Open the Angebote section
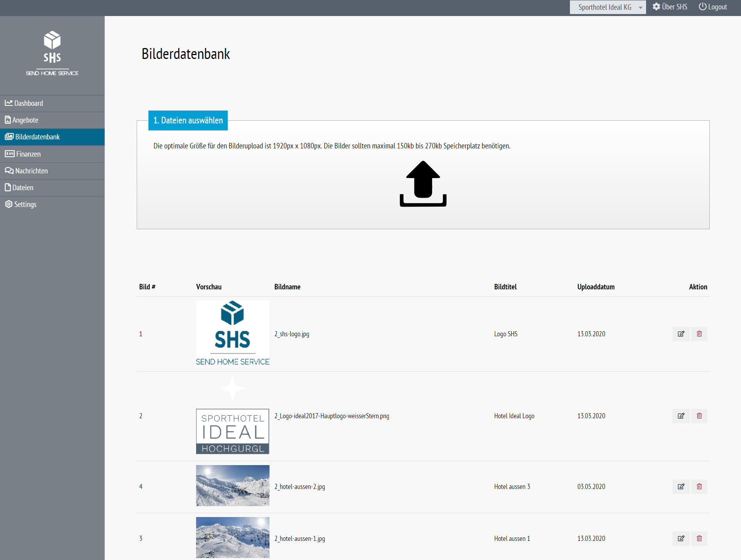741x560 pixels. [x=52, y=120]
